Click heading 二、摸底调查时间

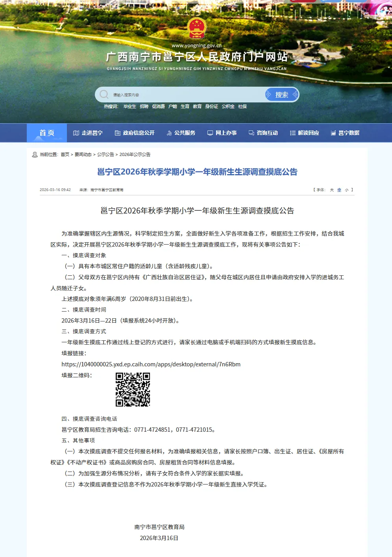point(84,310)
